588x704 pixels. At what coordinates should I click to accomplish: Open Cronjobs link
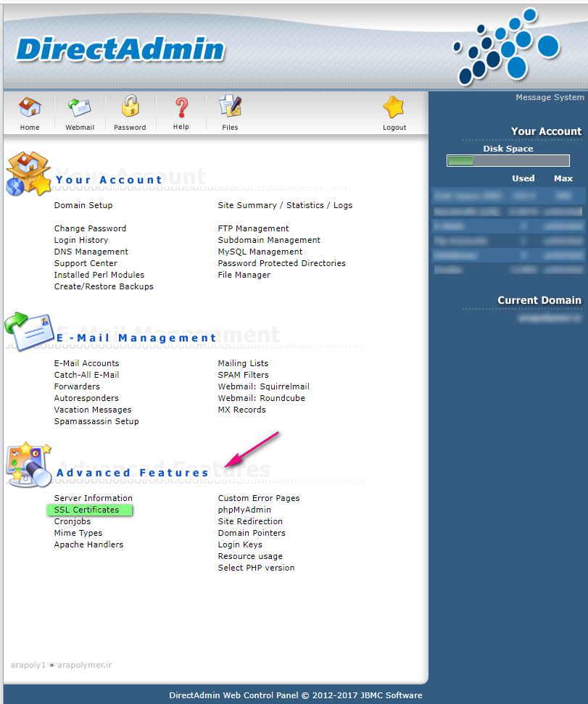point(73,522)
